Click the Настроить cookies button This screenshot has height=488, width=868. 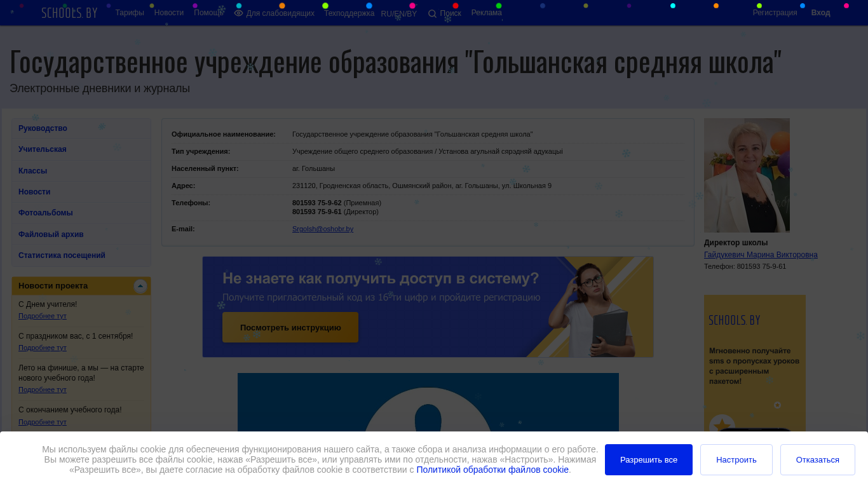736,459
